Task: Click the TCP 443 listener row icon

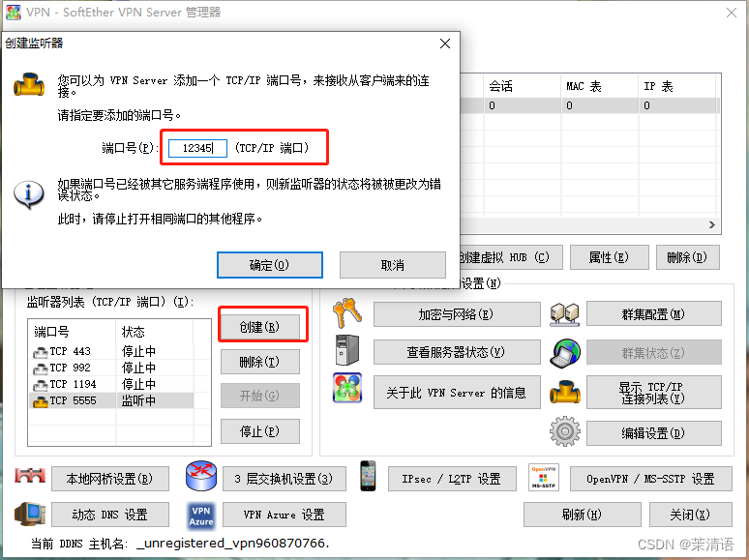Action: click(40, 352)
